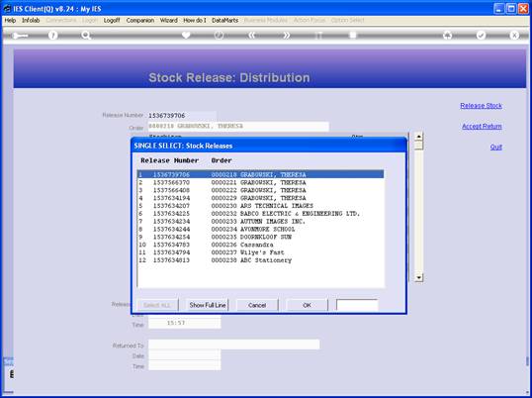
Task: Click the checkmark icon in the toolbar
Action: [481, 35]
